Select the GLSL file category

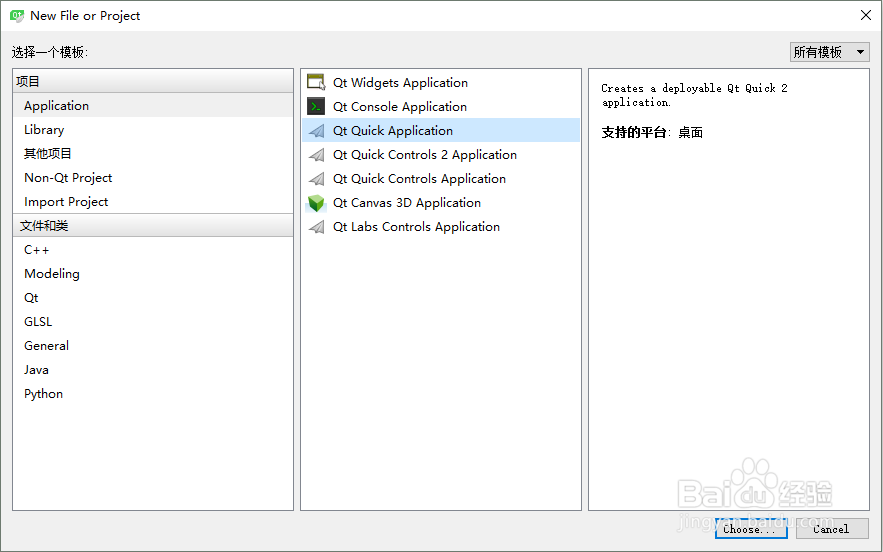coord(153,322)
